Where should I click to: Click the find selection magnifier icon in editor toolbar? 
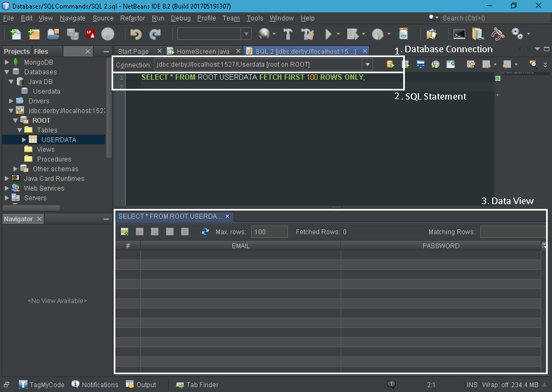533,64
